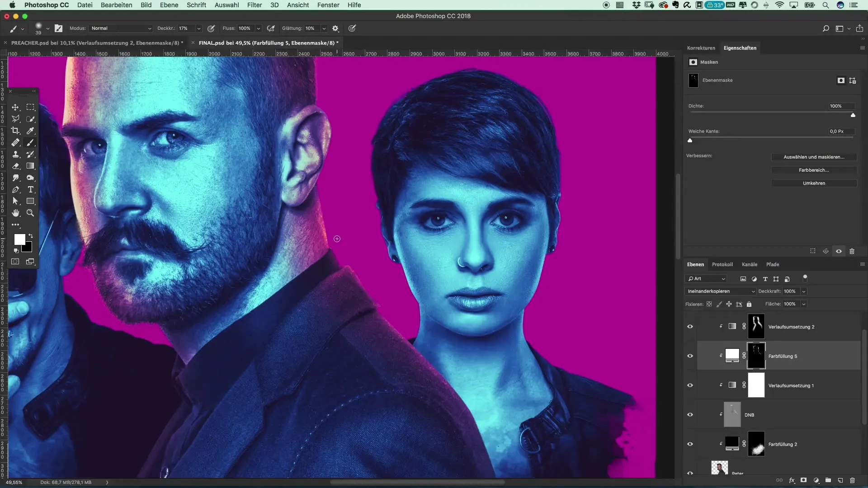
Task: Open macOS Spotlight search icon
Action: [x=826, y=5]
